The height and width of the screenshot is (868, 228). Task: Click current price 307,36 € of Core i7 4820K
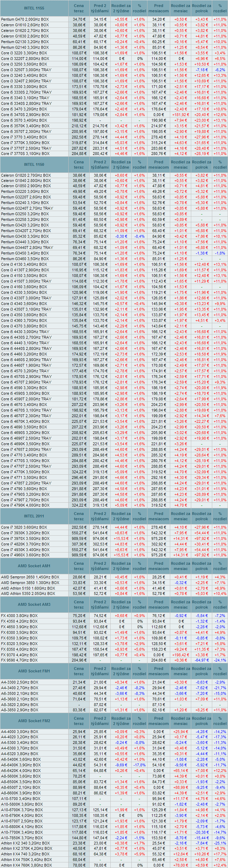coord(79,544)
